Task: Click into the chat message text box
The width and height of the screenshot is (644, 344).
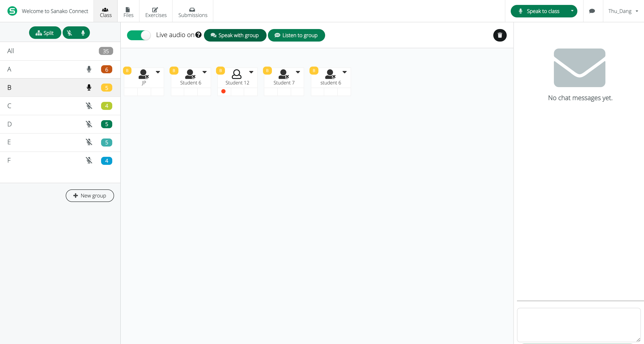Action: (x=578, y=325)
